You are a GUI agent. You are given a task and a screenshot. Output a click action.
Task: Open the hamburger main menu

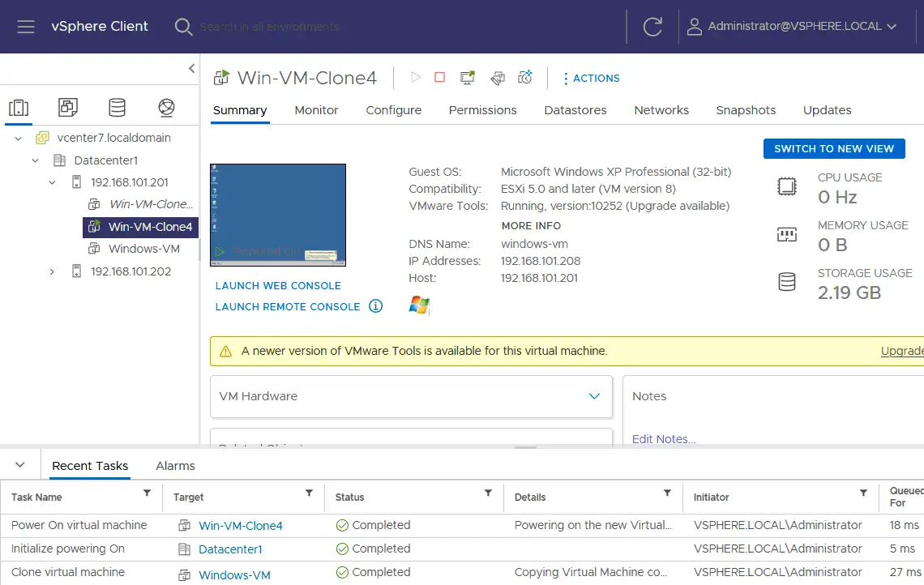click(26, 27)
